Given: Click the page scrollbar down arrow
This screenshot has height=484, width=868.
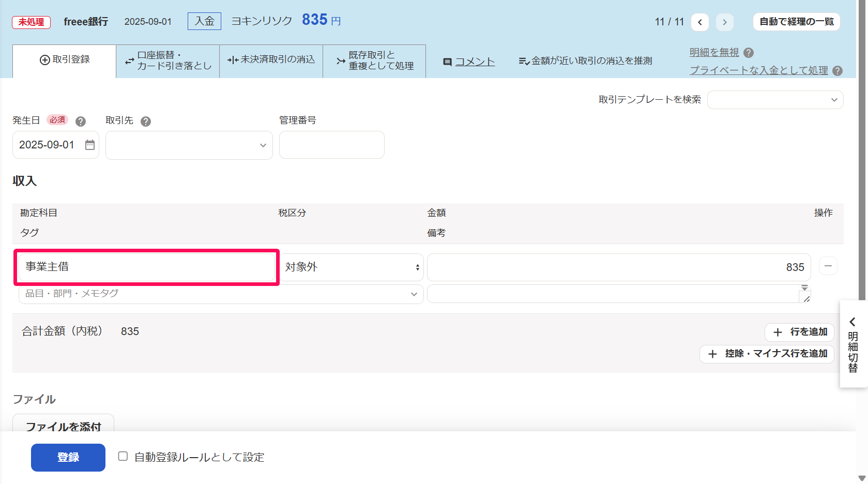Looking at the screenshot, I should [862, 478].
